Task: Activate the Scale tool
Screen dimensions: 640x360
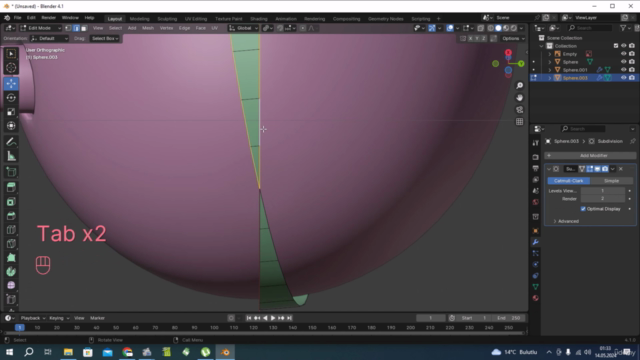Action: pos(11,112)
